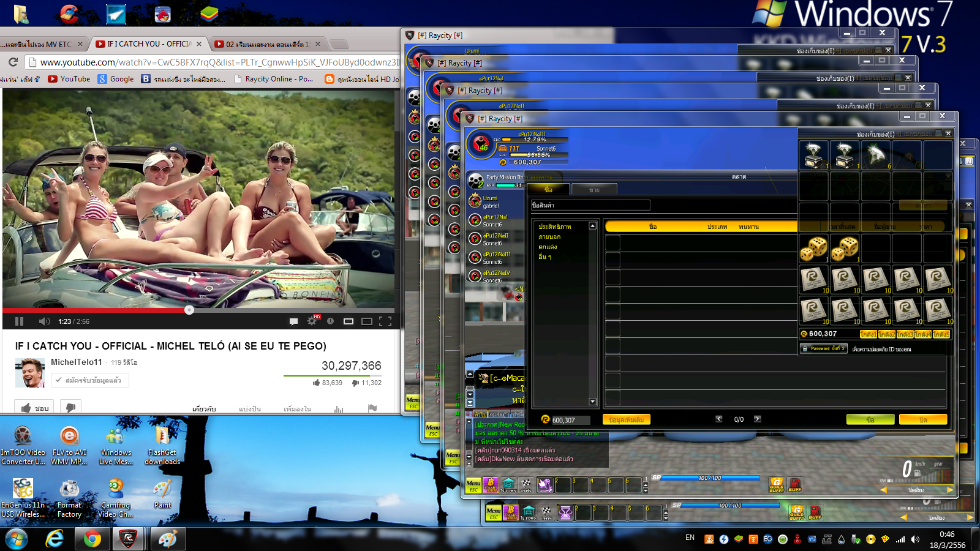Like the video with thumbs-up button
Screen dimensions: 980x551
click(x=34, y=408)
